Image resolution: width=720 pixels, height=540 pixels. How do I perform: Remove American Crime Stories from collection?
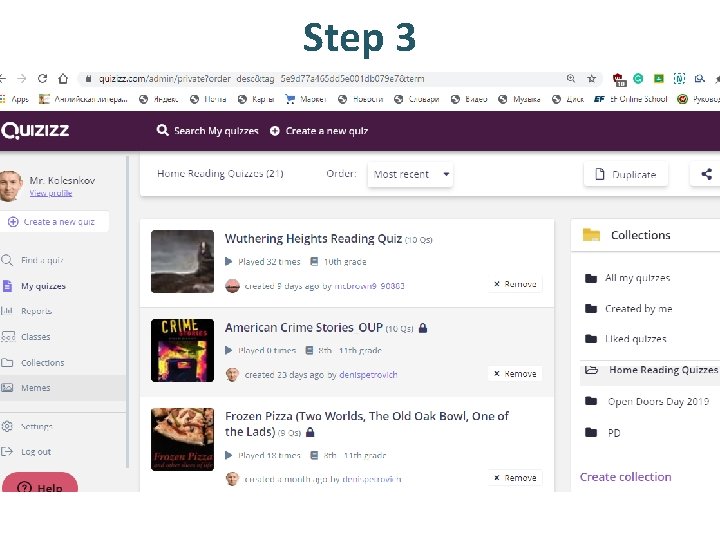point(515,374)
